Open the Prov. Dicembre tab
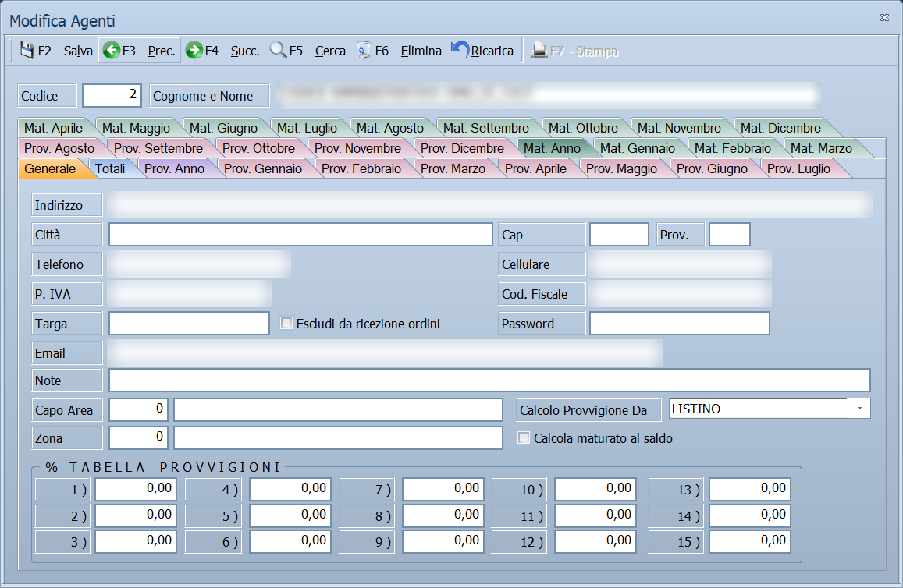Screen dimensions: 903x588 [463, 148]
